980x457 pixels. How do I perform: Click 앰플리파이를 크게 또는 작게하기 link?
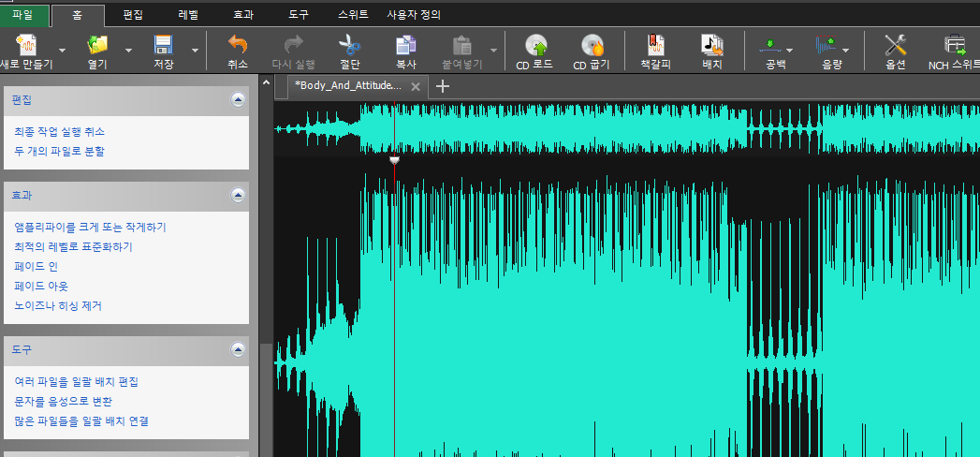tap(90, 227)
